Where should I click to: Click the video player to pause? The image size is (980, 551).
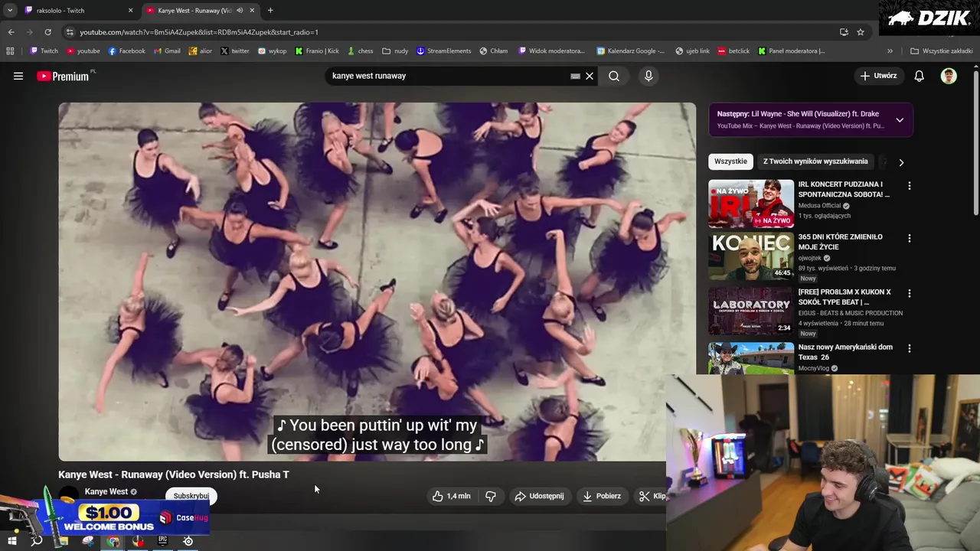[377, 282]
